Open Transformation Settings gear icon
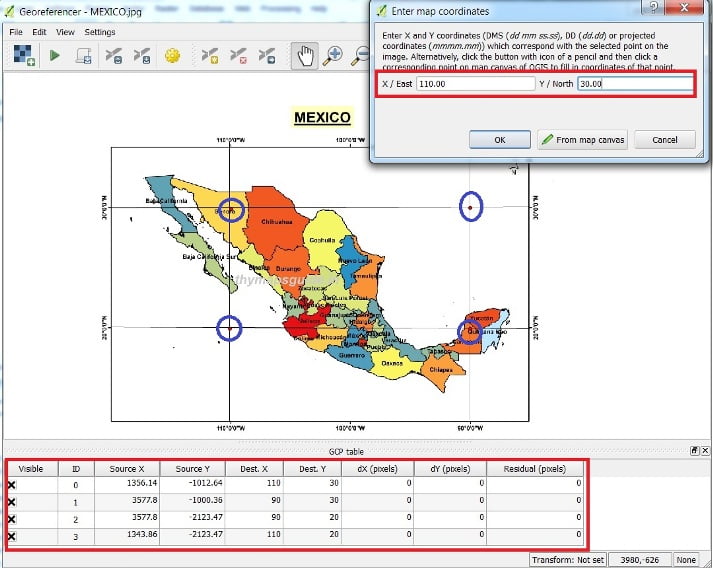Screen dimensions: 713x568 coord(172,55)
